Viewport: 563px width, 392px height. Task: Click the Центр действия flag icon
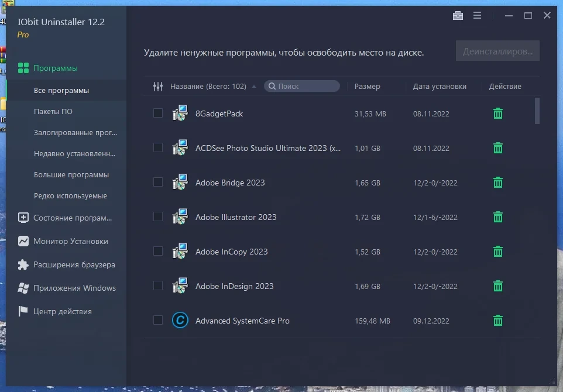click(23, 311)
